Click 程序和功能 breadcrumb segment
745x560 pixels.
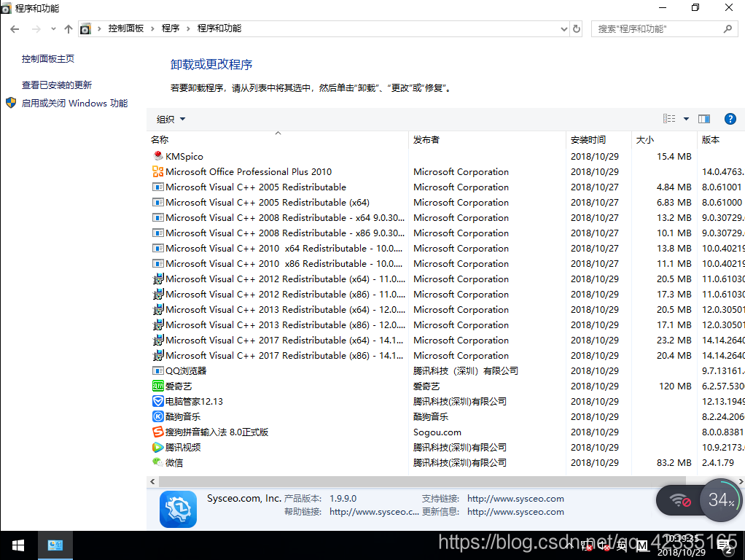tap(219, 28)
